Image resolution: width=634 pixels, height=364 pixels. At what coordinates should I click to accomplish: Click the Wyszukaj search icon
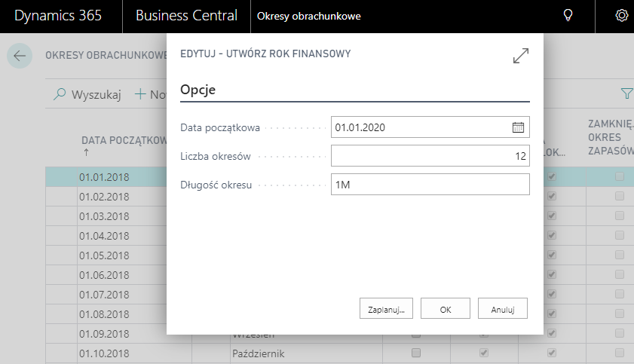(x=60, y=94)
